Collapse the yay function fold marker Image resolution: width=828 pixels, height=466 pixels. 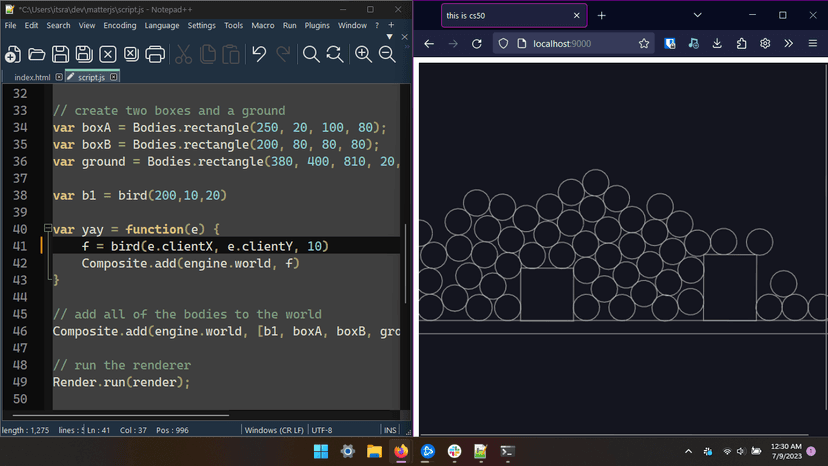pos(47,229)
